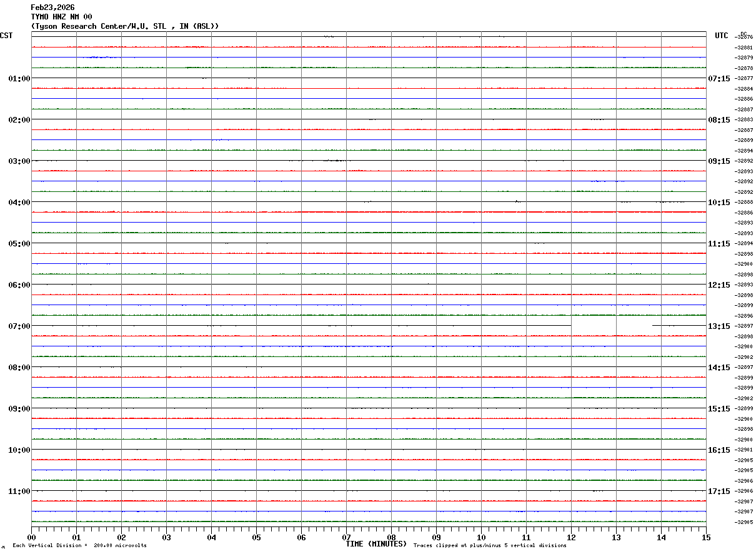
Task: Select the 04:00 CST row label
Action: click(x=19, y=203)
